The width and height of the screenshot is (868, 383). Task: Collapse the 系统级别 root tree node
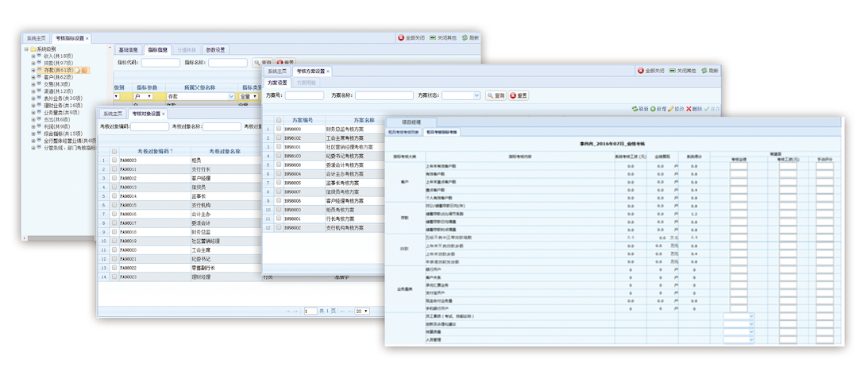pyautogui.click(x=26, y=49)
